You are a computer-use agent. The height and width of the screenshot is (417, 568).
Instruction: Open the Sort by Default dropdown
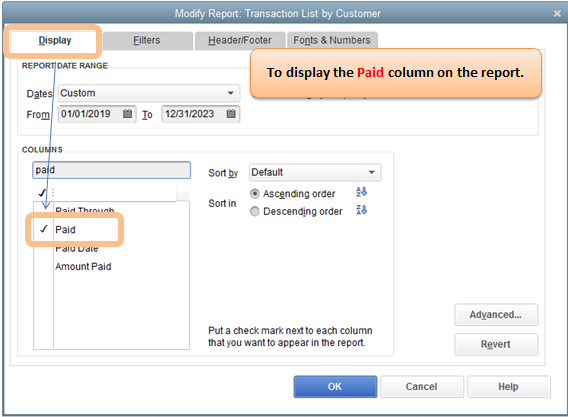point(315,172)
